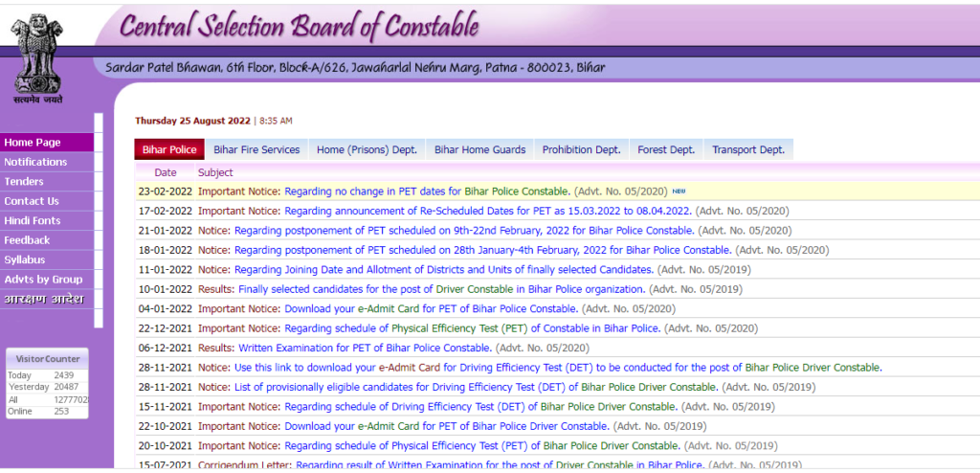Image resolution: width=980 pixels, height=473 pixels.
Task: Click the date 06-12-2021
Action: (165, 348)
